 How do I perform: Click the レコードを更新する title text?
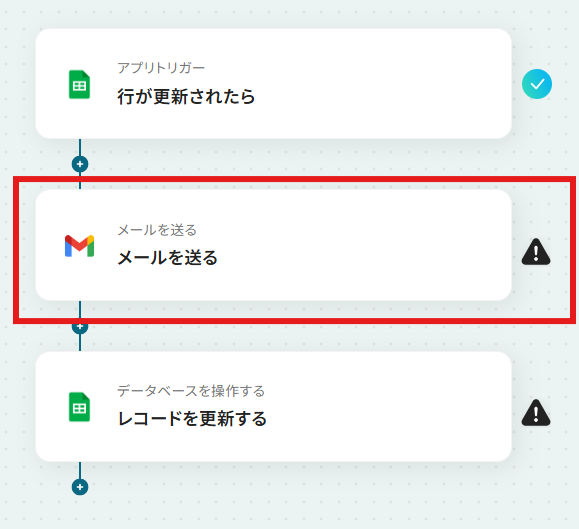(192, 419)
